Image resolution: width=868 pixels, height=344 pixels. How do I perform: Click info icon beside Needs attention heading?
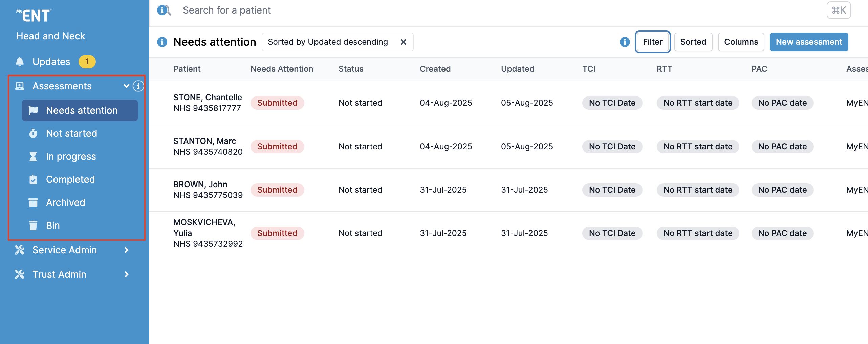(162, 42)
